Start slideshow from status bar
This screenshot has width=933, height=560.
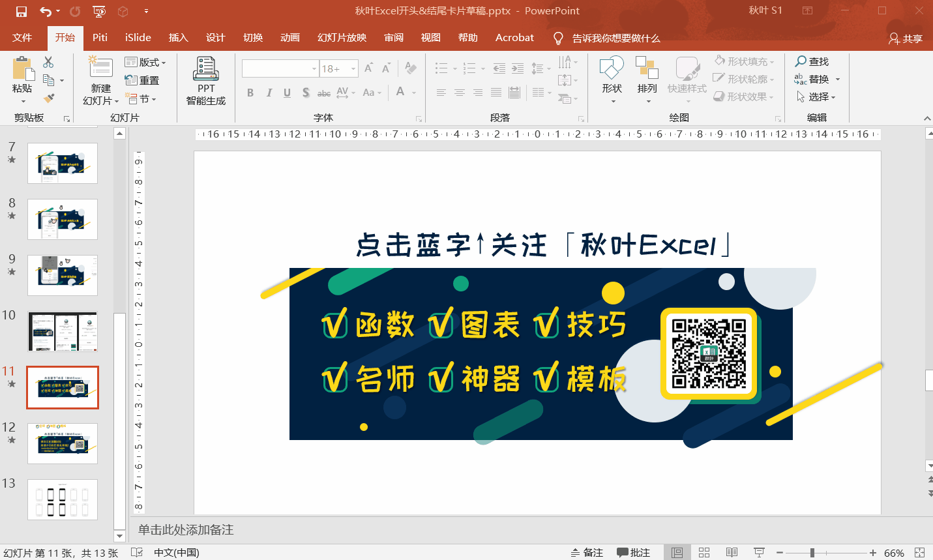(759, 552)
